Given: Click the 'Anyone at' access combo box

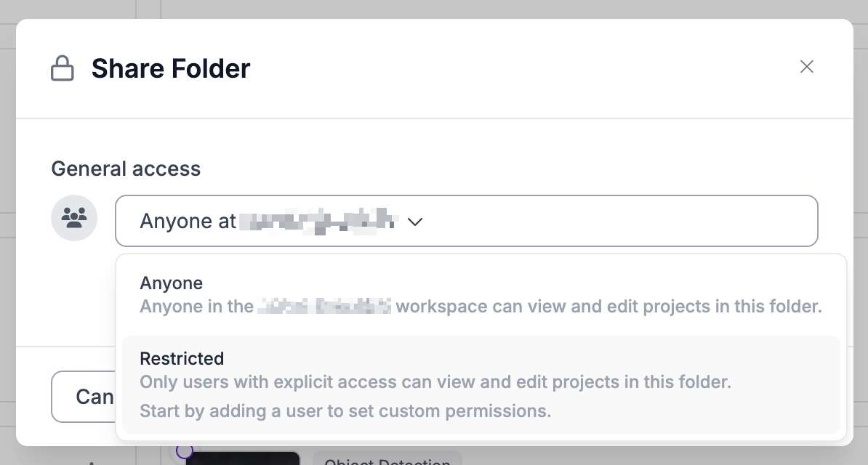Looking at the screenshot, I should pyautogui.click(x=466, y=221).
